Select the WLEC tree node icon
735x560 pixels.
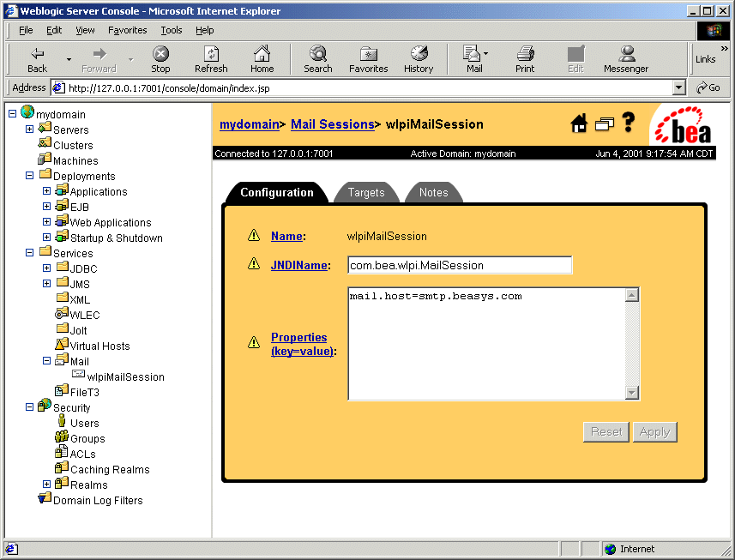[x=62, y=314]
